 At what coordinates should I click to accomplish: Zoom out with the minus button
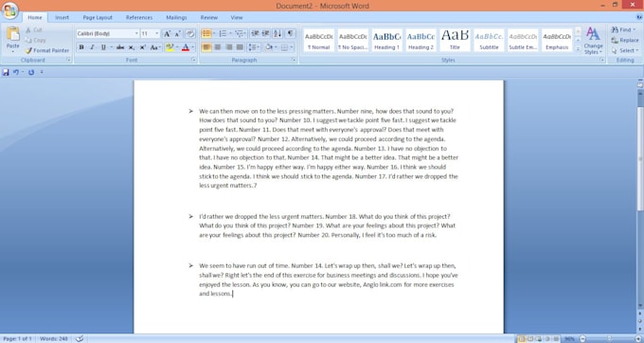[582, 339]
